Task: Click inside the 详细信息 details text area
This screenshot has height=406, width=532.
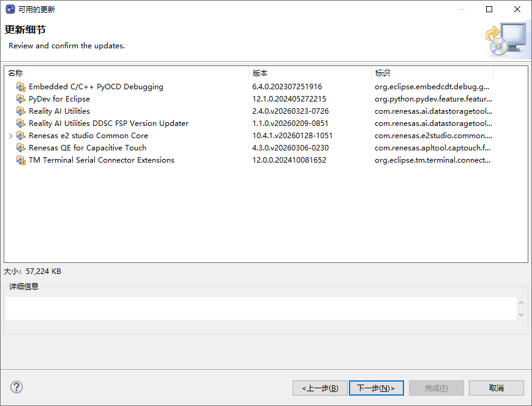Action: [x=261, y=308]
